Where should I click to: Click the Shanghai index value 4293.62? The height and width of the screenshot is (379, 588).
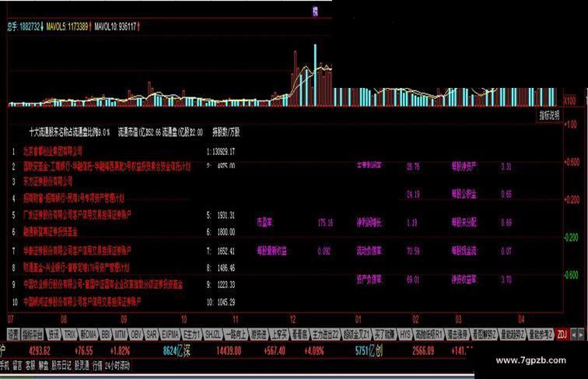[x=40, y=351]
